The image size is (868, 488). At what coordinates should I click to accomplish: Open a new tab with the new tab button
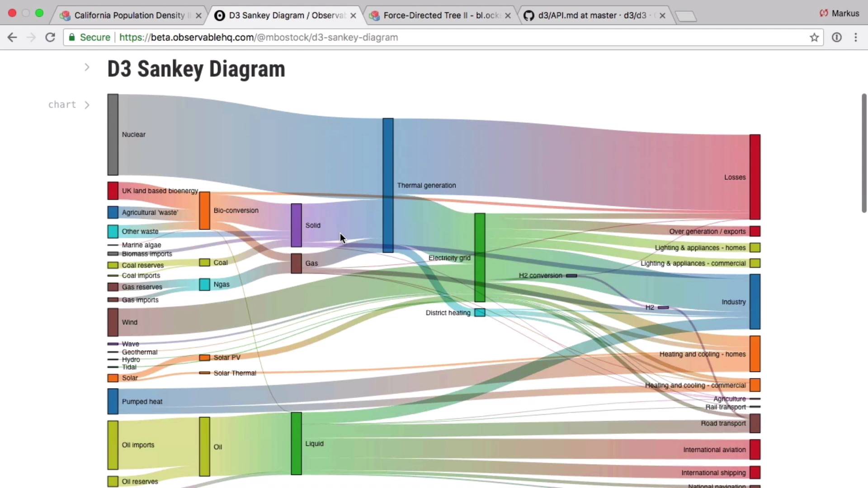686,16
